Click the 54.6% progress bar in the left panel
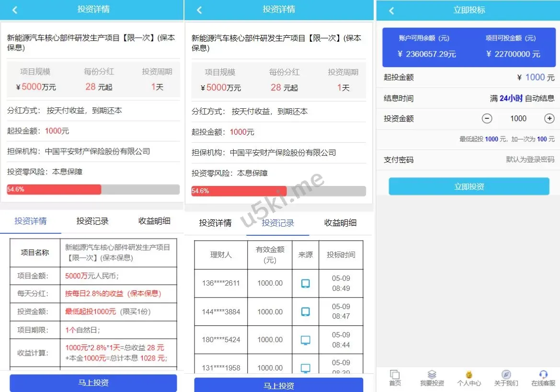The height and width of the screenshot is (392, 560). click(93, 189)
